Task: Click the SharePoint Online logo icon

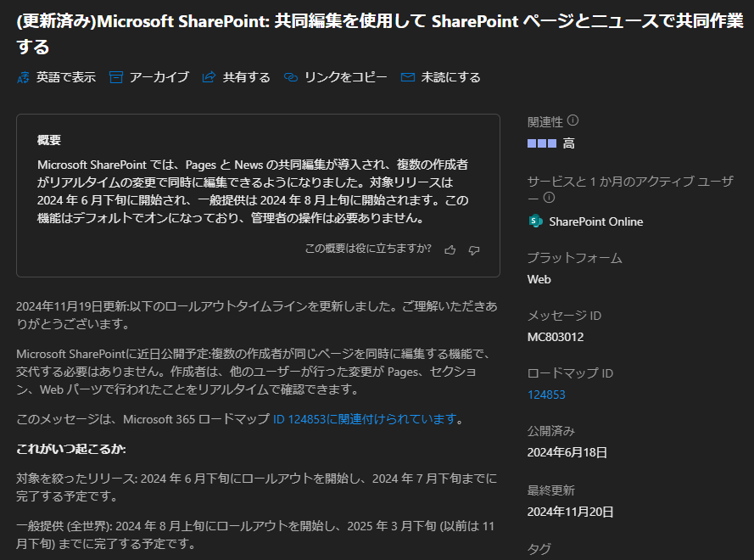Action: pyautogui.click(x=535, y=221)
